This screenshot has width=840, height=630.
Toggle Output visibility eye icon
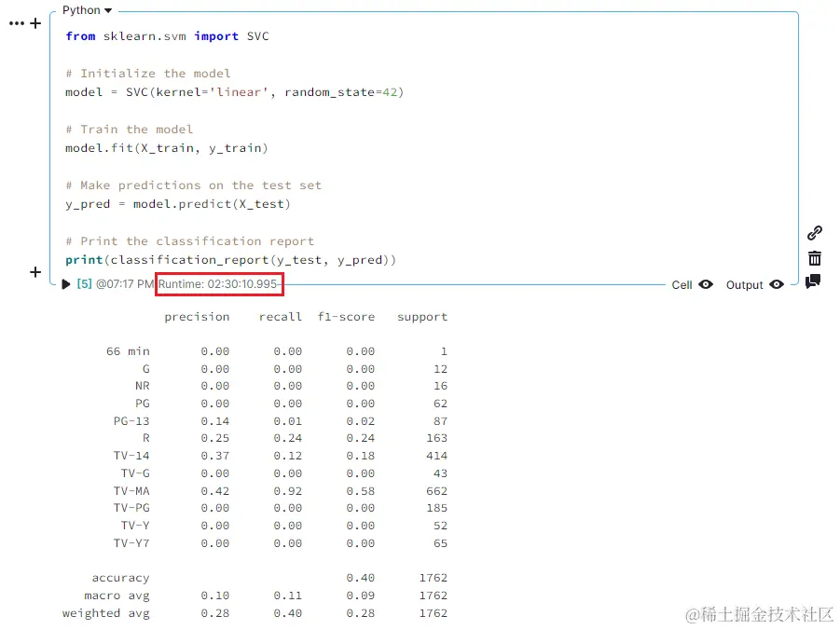[x=777, y=284]
